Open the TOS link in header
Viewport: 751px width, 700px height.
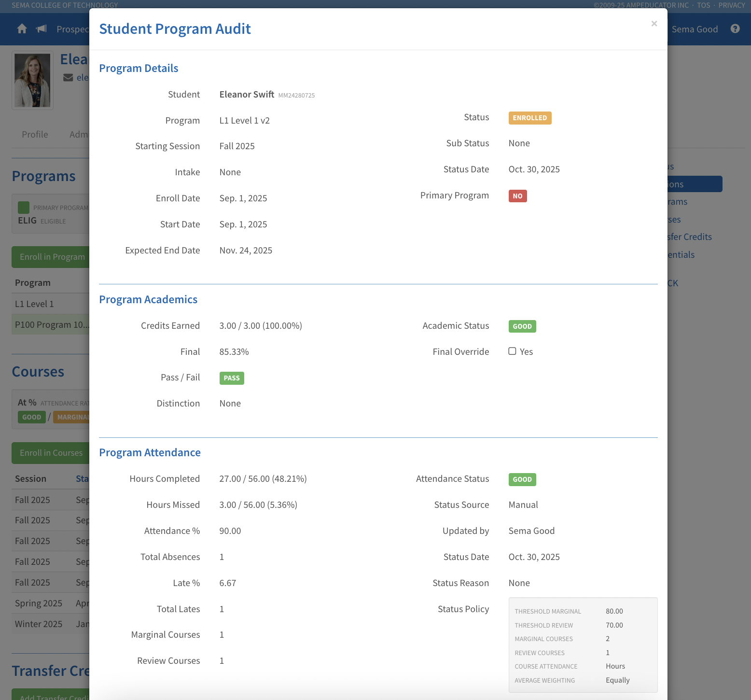pyautogui.click(x=703, y=5)
